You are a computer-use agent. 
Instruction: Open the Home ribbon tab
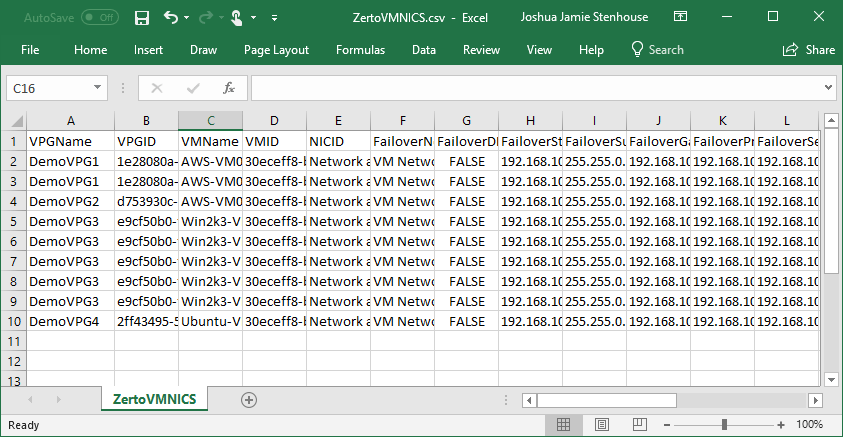(x=90, y=50)
